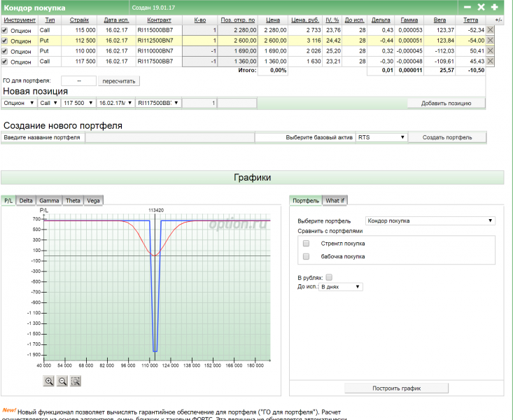Click the portfolio name input field
The width and height of the screenshot is (513, 420).
tap(169, 138)
